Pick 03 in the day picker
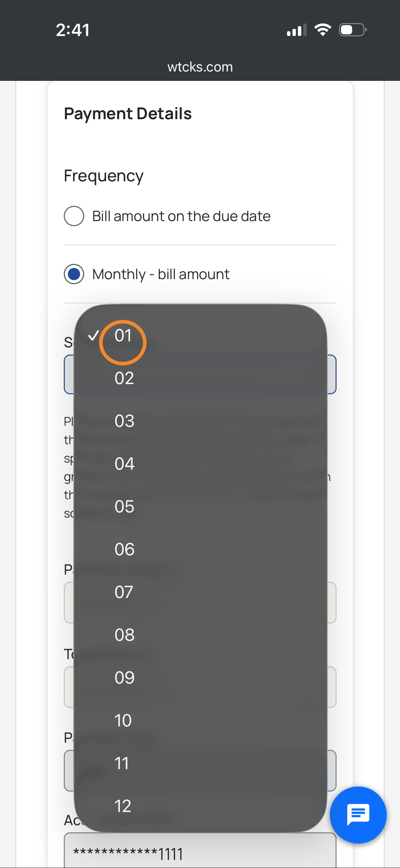Viewport: 400px width, 868px height. [124, 421]
